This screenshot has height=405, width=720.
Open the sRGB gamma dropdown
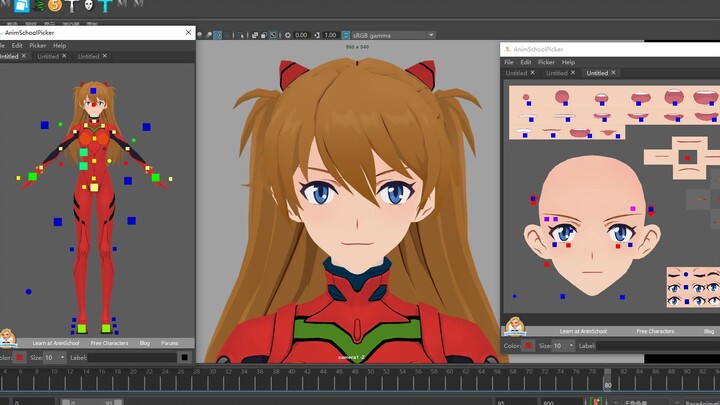[x=431, y=35]
